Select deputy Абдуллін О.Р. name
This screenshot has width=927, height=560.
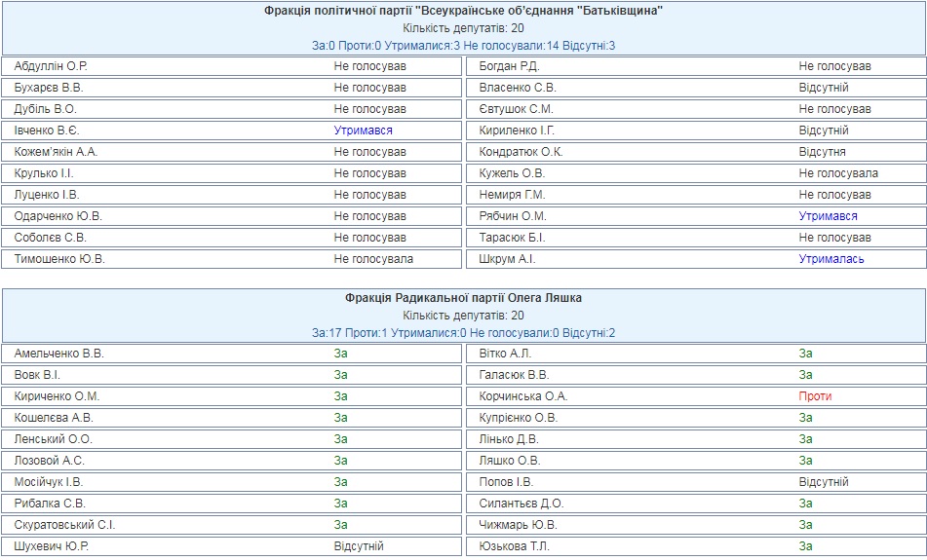(x=51, y=66)
